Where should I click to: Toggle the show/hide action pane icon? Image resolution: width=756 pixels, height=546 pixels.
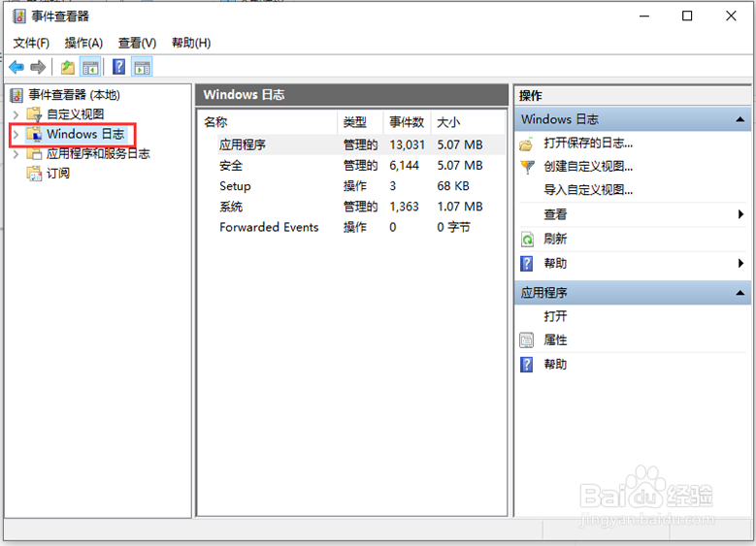pyautogui.click(x=142, y=68)
